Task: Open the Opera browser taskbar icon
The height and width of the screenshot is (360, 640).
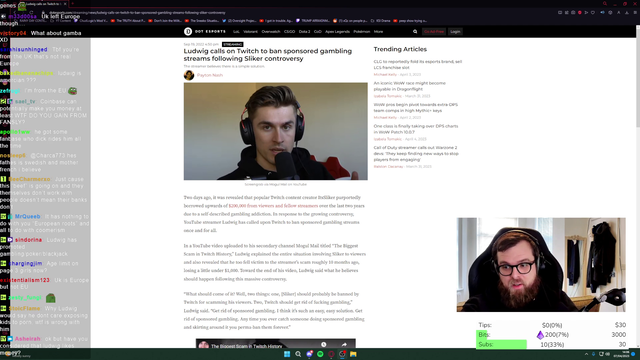Action: 331,354
